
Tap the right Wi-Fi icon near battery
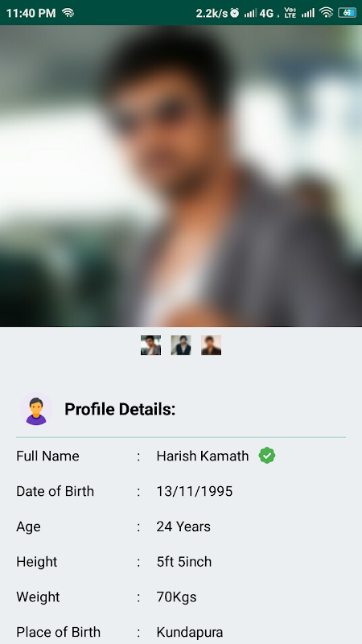coord(327,13)
